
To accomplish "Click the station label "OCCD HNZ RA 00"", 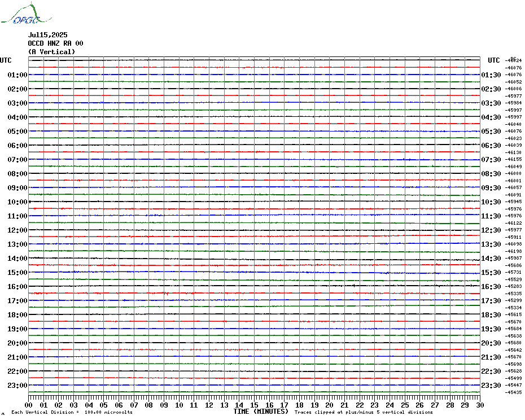I will pyautogui.click(x=55, y=43).
